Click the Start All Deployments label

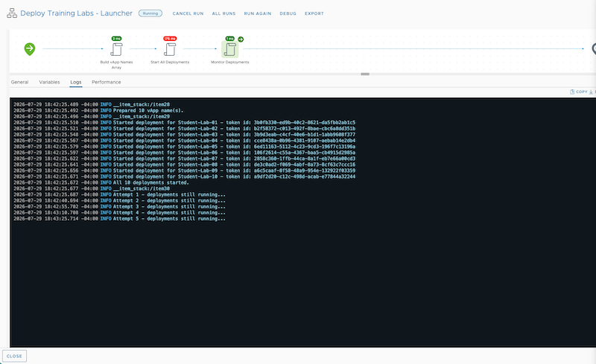tap(170, 62)
